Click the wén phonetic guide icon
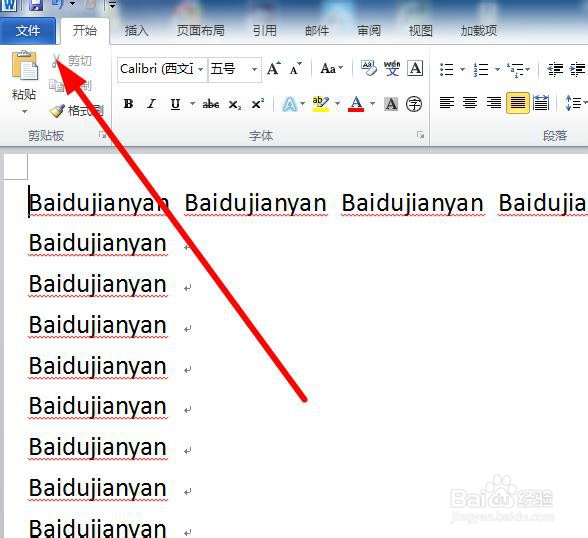Screen dimensions: 588x538 click(392, 68)
